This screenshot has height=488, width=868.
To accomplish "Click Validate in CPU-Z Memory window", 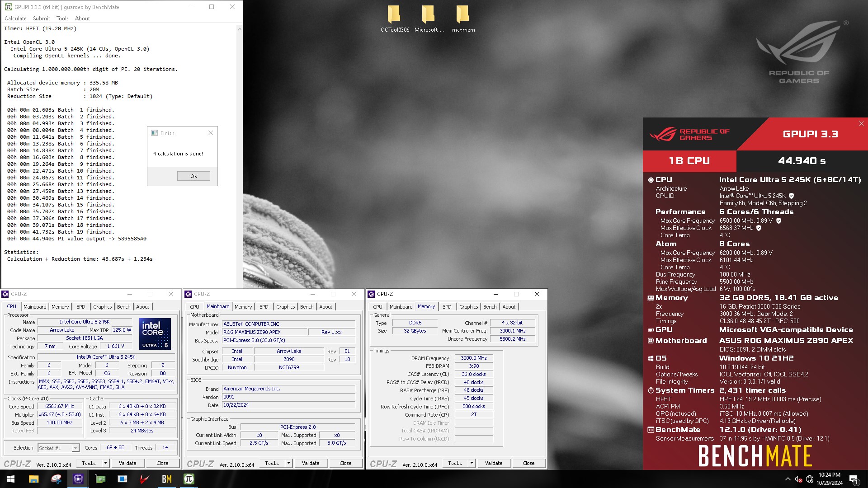I will click(x=494, y=463).
